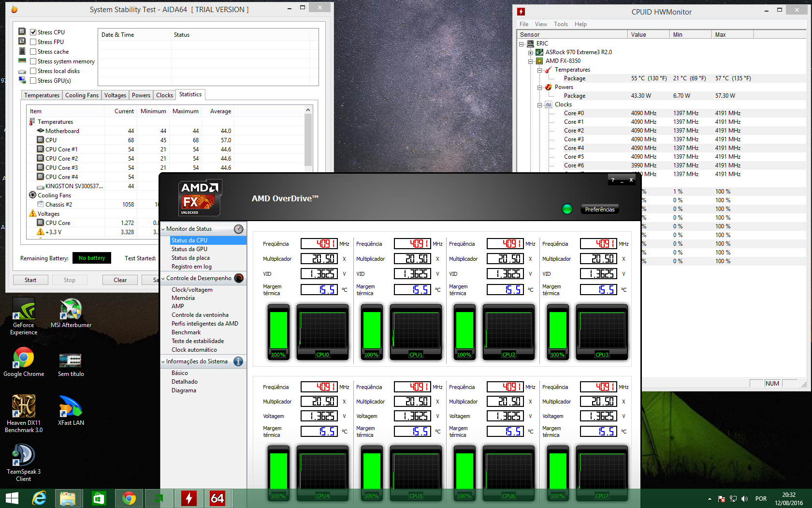Collapse HWMonitor Clocks node
The width and height of the screenshot is (812, 508).
click(539, 105)
